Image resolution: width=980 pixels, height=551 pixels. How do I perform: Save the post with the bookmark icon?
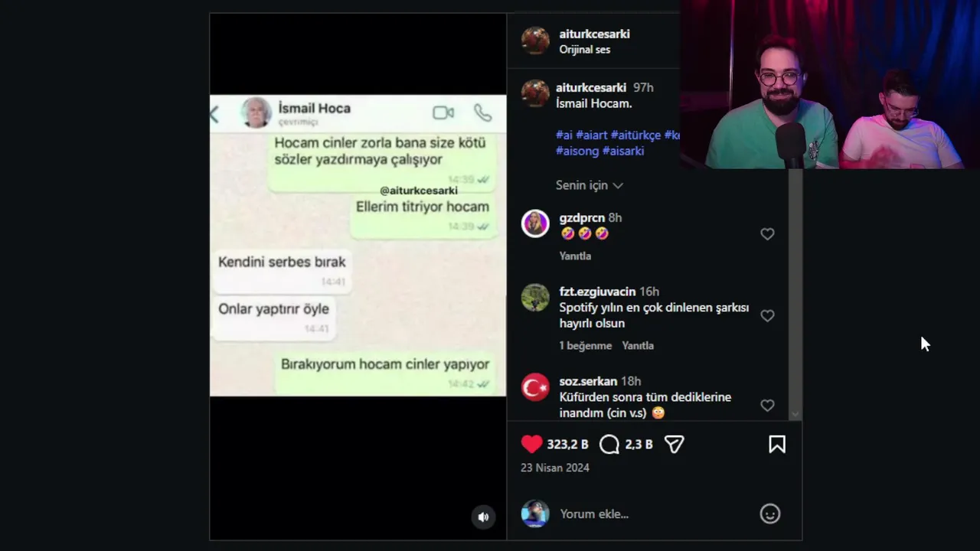pos(777,445)
